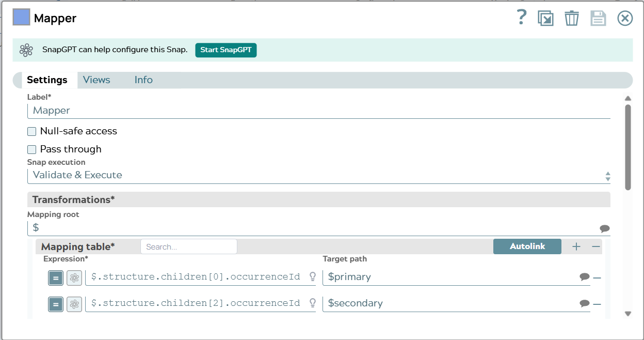Click the Autolink button
Image resolution: width=644 pixels, height=340 pixels.
527,246
